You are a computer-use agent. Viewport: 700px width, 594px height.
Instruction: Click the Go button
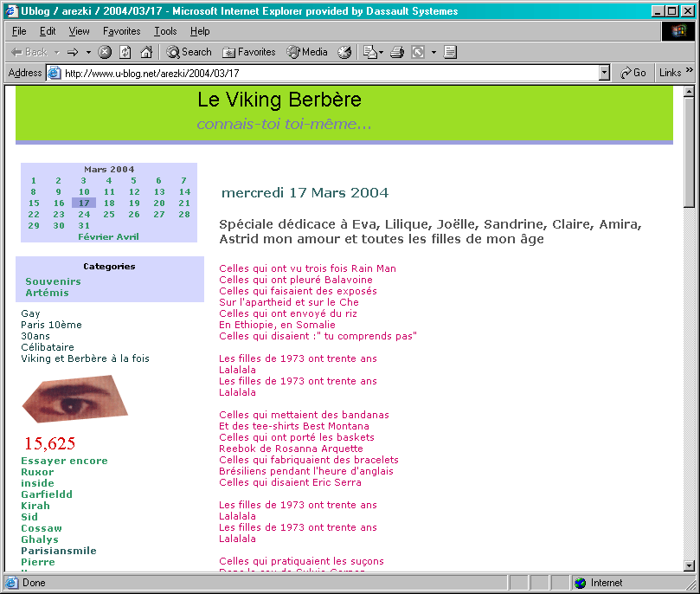pyautogui.click(x=633, y=73)
